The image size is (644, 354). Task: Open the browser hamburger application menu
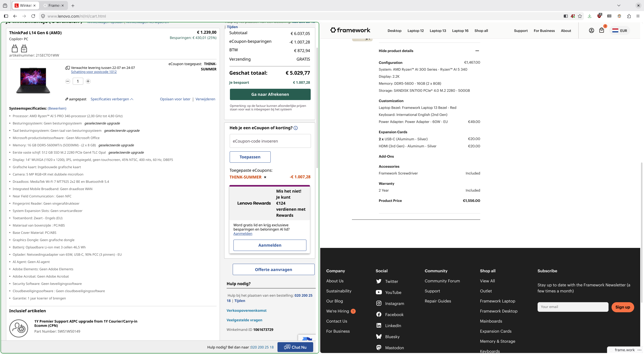pos(638,16)
